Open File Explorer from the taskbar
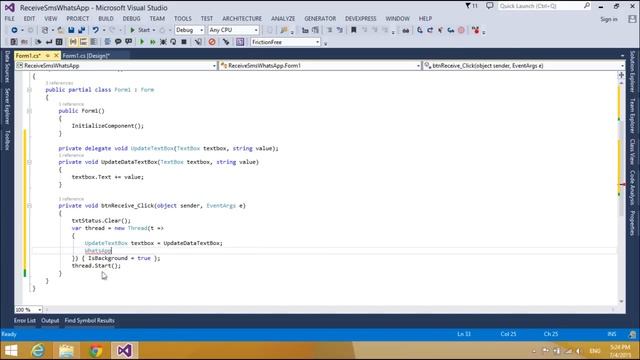Image resolution: width=640 pixels, height=360 pixels. click(67, 351)
